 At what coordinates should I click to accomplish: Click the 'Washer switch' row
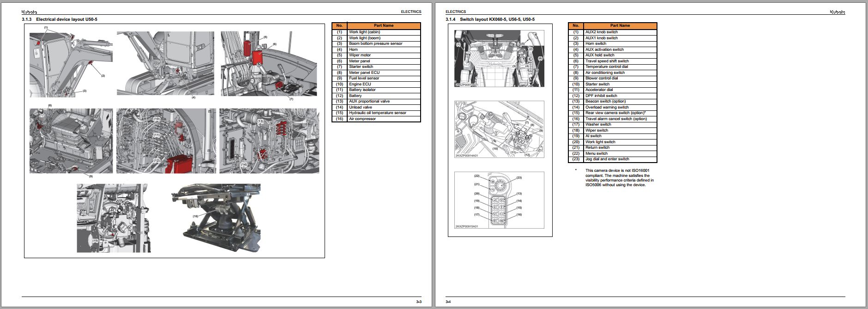(613, 125)
